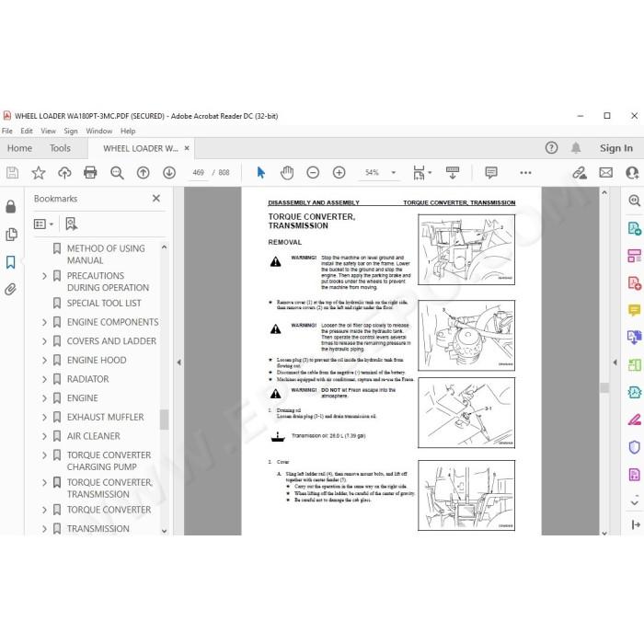The width and height of the screenshot is (644, 644).
Task: Zoom in with plus icon
Action: 339,173
